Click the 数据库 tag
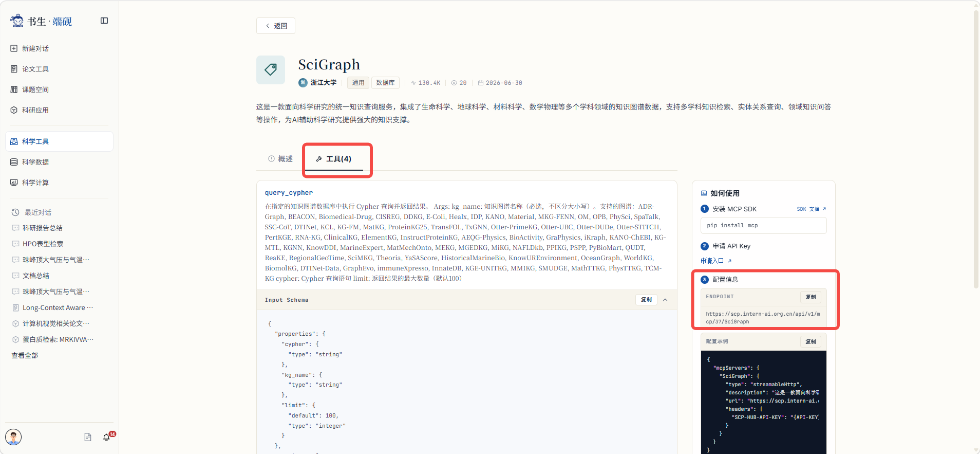980x454 pixels. (385, 83)
